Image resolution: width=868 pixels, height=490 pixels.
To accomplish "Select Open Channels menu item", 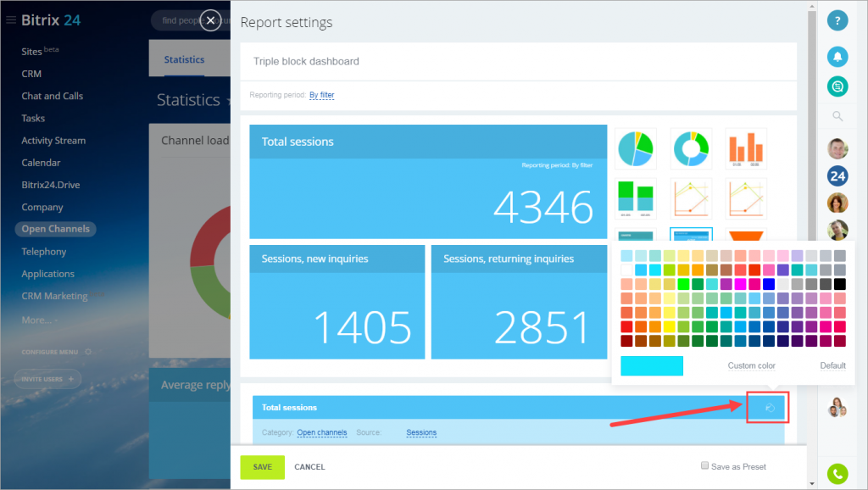I will point(55,229).
